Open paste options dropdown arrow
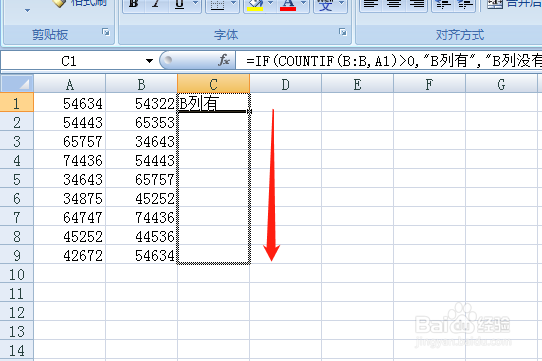542x361 pixels. tap(27, 10)
